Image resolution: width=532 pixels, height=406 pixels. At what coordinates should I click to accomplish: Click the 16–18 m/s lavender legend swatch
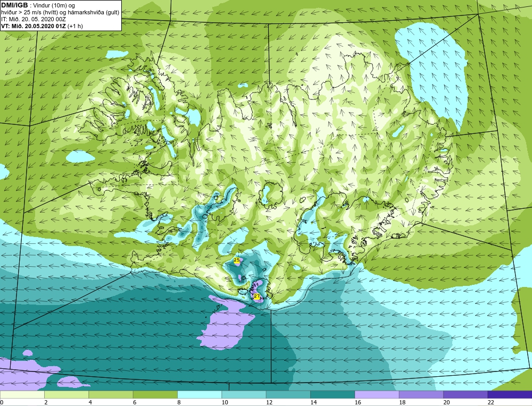(377, 394)
